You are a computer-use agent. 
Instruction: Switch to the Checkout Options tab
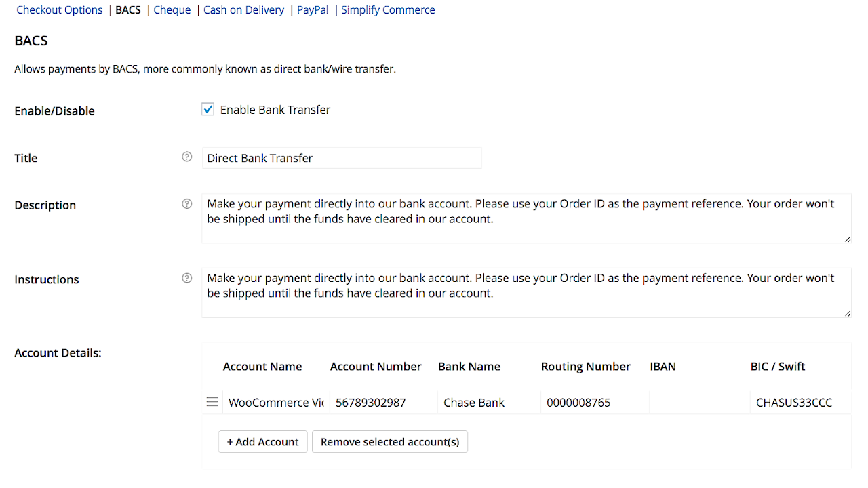(59, 9)
